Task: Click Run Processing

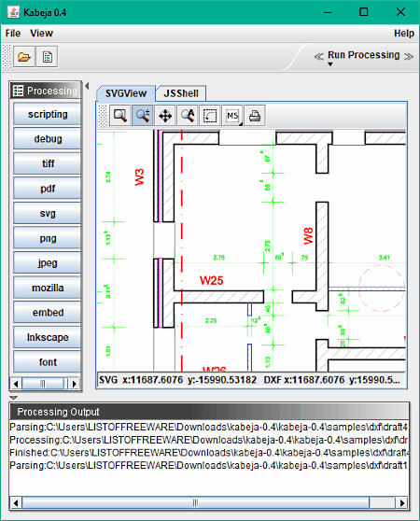Action: pos(364,55)
